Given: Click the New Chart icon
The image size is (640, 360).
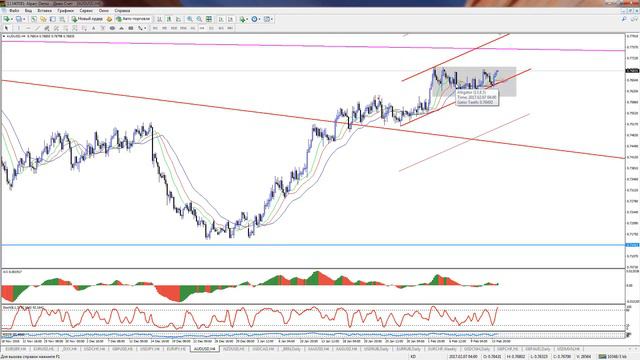Looking at the screenshot, I should (x=7, y=19).
